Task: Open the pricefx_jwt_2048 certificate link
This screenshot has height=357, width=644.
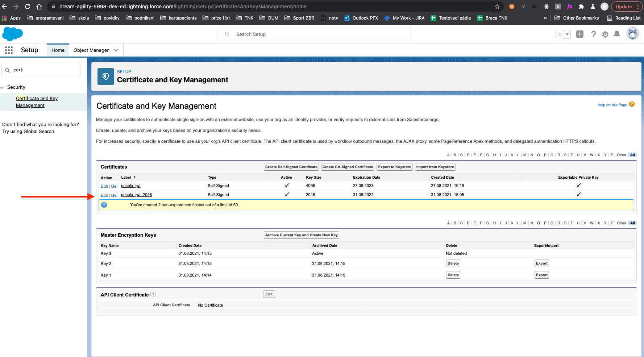Action: (x=136, y=195)
